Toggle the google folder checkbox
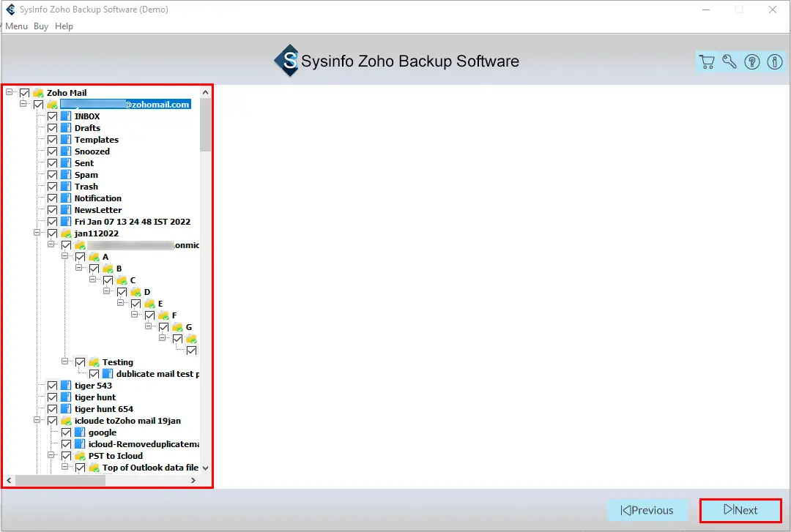The image size is (791, 532). point(66,432)
